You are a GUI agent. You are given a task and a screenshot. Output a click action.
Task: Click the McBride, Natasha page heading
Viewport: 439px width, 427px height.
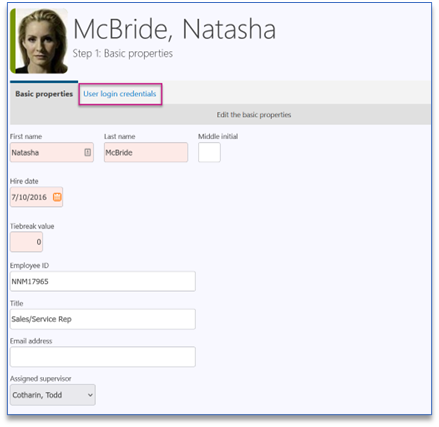(174, 29)
